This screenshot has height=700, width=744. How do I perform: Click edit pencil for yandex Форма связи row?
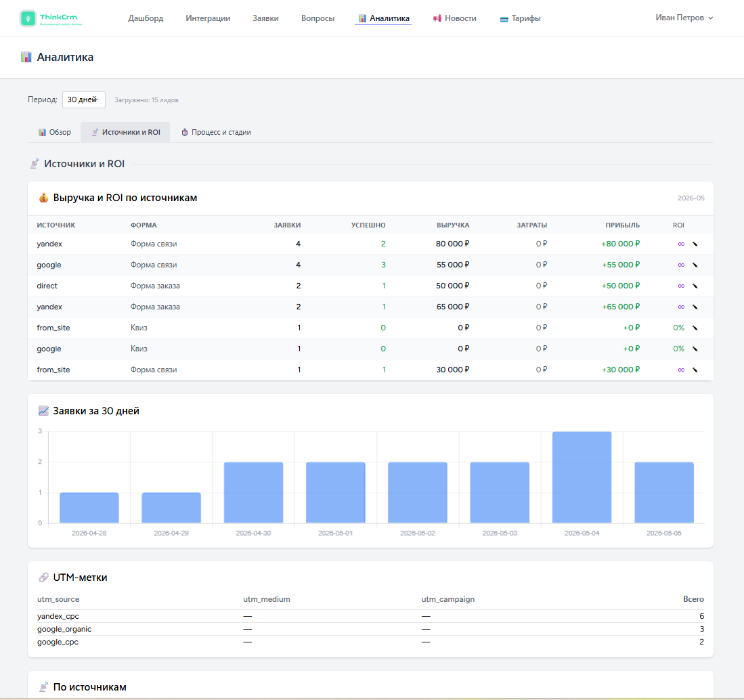click(x=695, y=244)
